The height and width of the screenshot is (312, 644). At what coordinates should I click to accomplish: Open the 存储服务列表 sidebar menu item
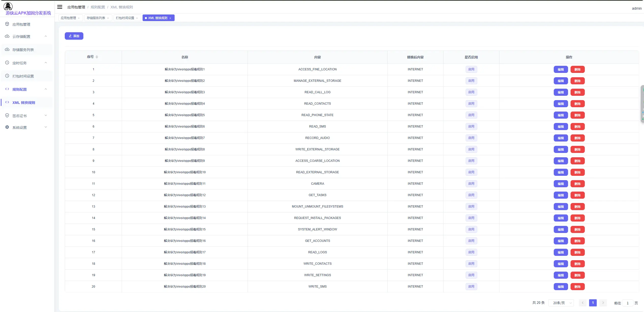(23, 50)
